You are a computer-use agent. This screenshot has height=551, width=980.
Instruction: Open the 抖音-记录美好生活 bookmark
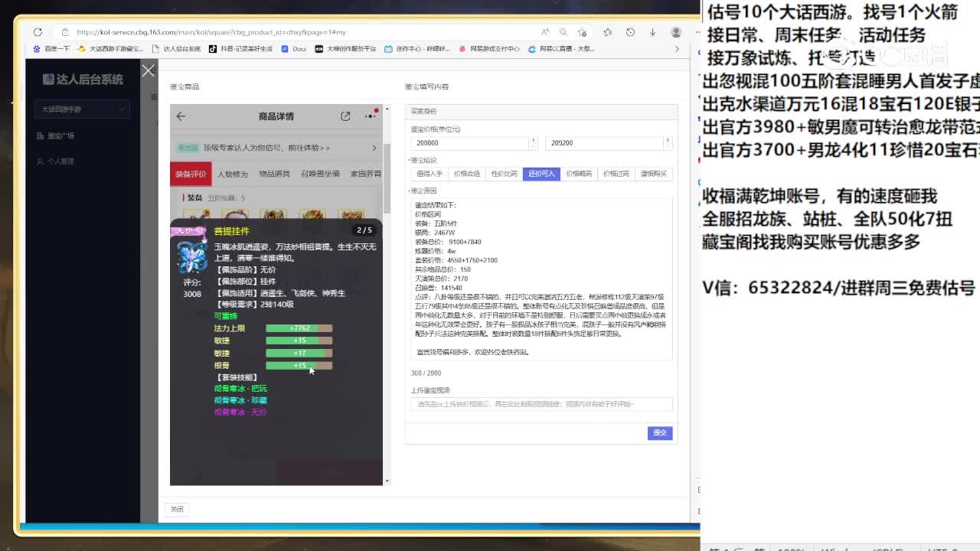(x=241, y=49)
